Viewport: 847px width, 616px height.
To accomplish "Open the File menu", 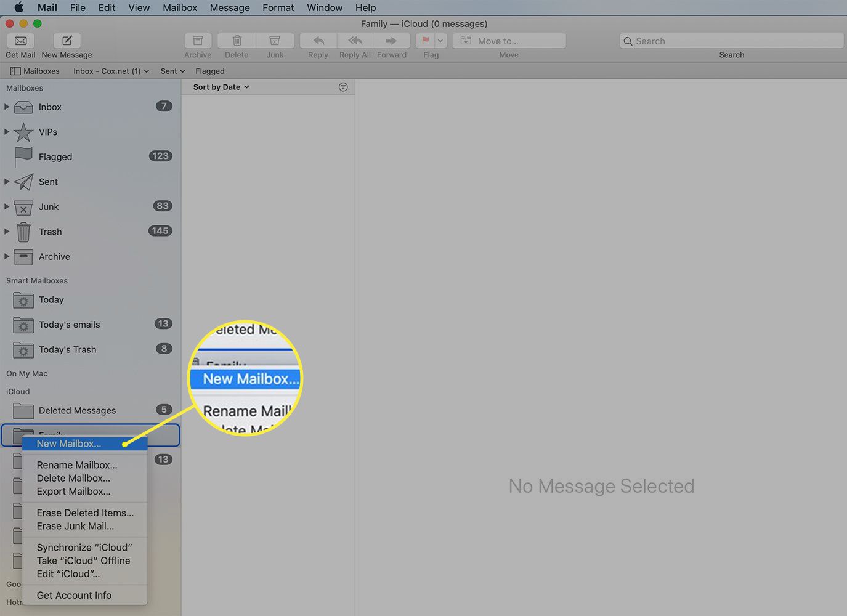I will [78, 7].
